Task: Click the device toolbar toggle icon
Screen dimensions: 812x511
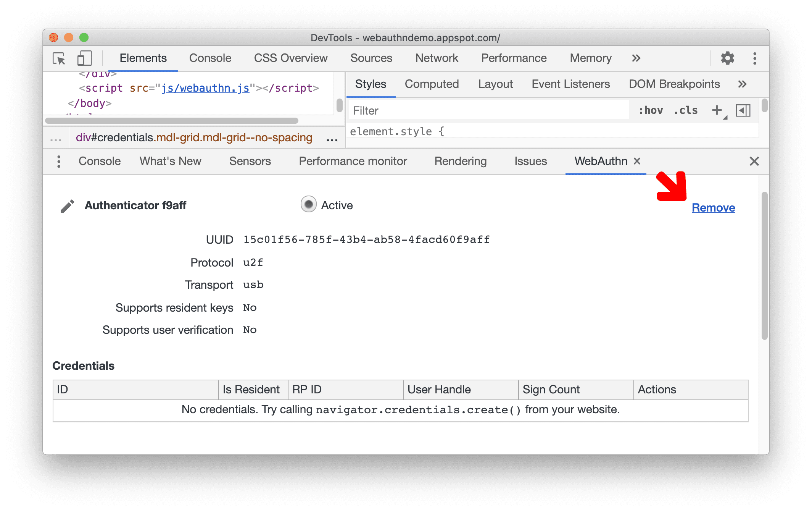Action: click(x=84, y=58)
